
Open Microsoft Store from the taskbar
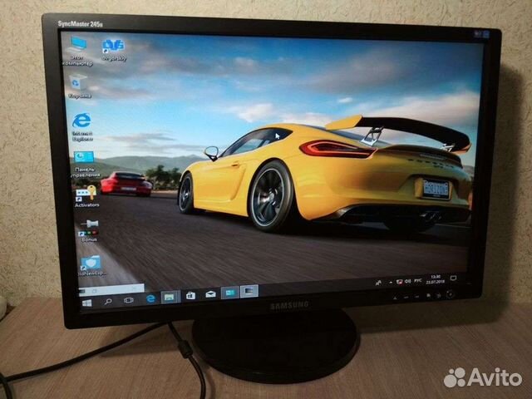pyautogui.click(x=190, y=296)
